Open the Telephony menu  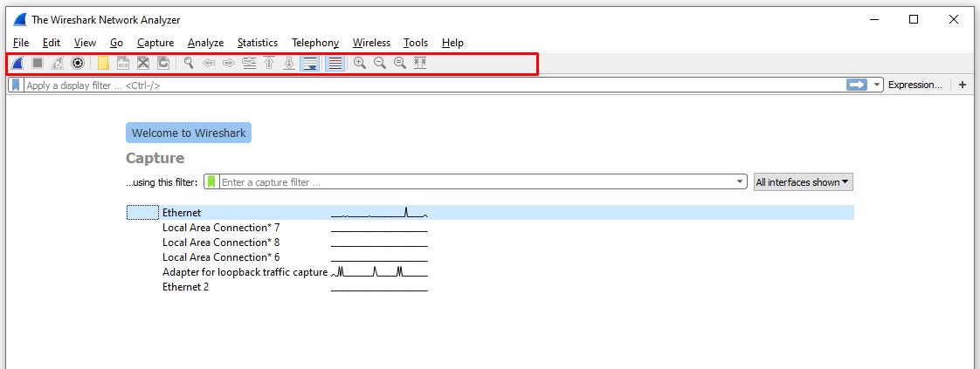click(315, 43)
